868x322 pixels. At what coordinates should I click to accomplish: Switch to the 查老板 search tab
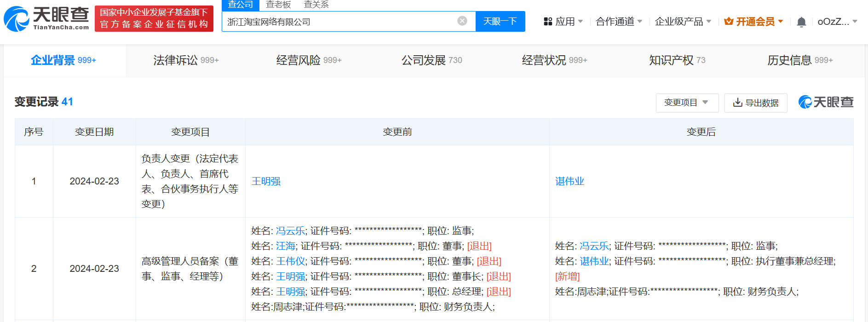(278, 5)
